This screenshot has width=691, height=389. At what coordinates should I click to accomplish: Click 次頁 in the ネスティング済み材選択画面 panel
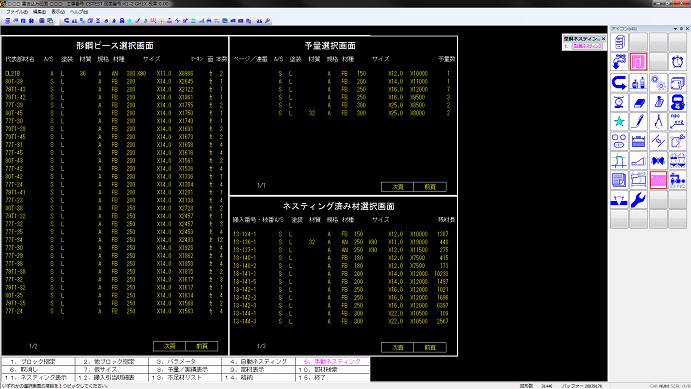click(x=397, y=348)
